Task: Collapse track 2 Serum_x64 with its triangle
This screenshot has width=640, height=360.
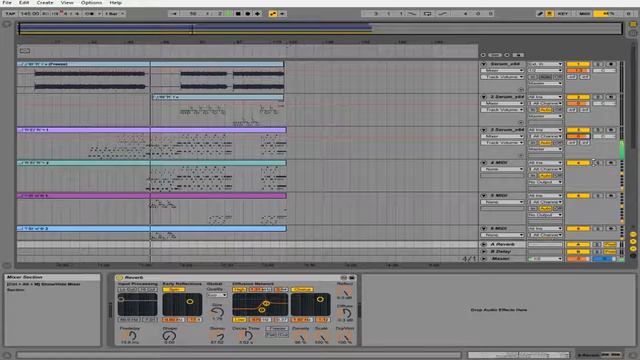Action: coord(484,97)
